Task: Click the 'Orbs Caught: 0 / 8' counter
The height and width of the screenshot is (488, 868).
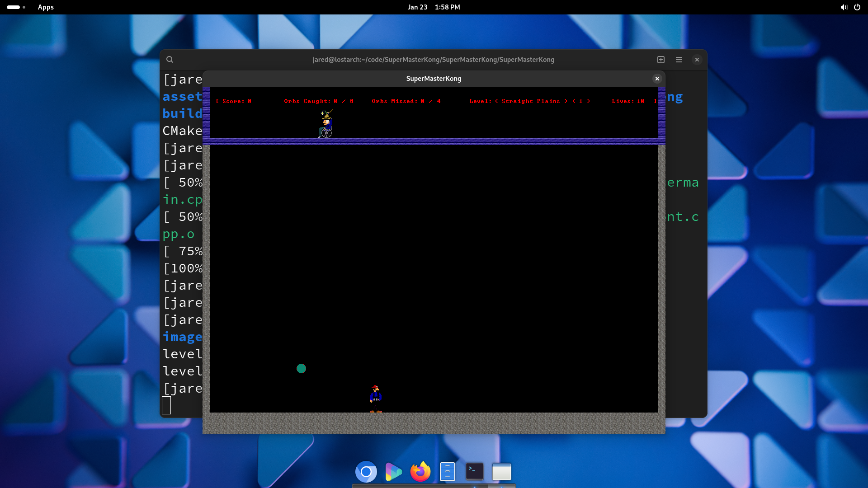Action: pyautogui.click(x=319, y=101)
